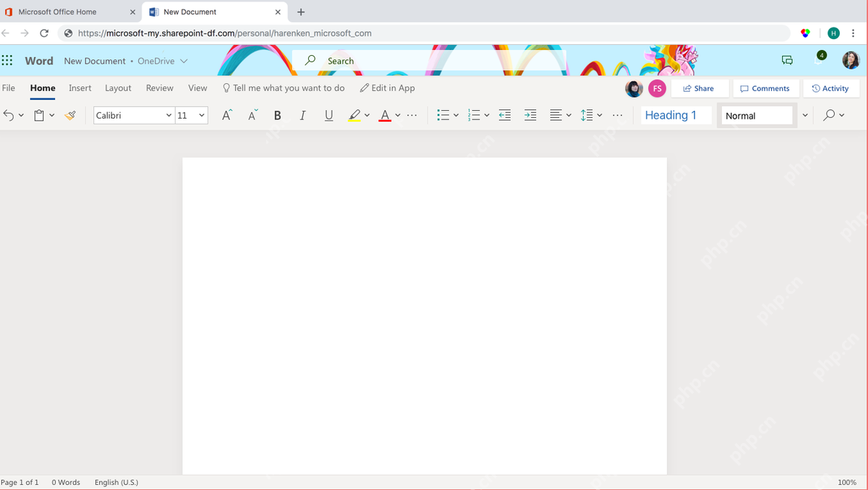This screenshot has width=868, height=490.
Task: Toggle Bold formatting
Action: pyautogui.click(x=278, y=116)
